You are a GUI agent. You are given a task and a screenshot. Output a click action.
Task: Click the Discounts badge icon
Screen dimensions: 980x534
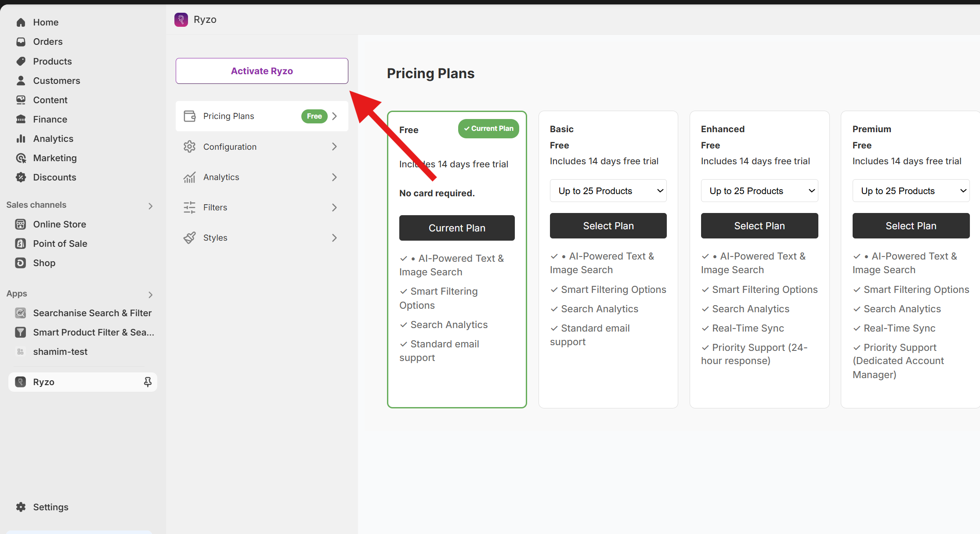(x=21, y=177)
